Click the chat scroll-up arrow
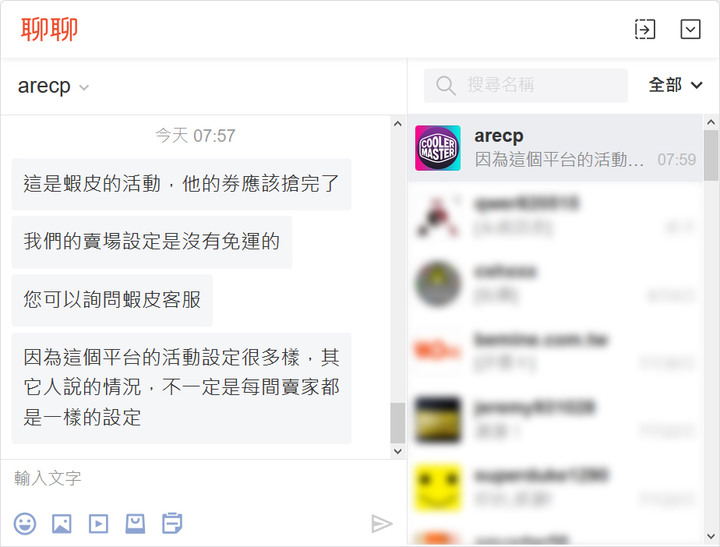720x547 pixels. (398, 124)
